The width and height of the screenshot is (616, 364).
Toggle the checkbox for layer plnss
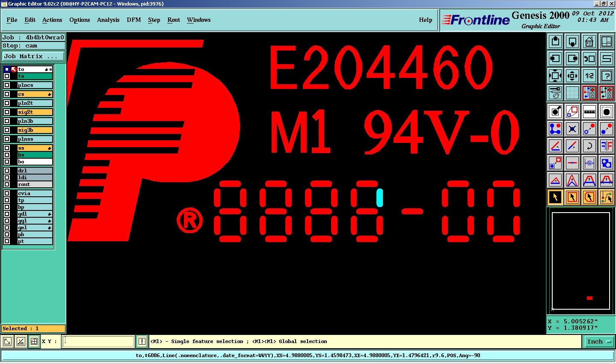click(7, 139)
